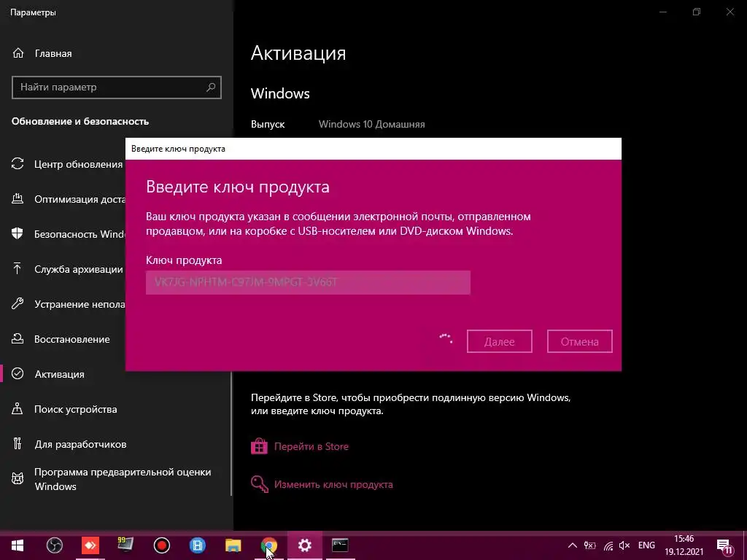Screen dimensions: 747x560
Task: Click the product key icon
Action: coord(259,484)
